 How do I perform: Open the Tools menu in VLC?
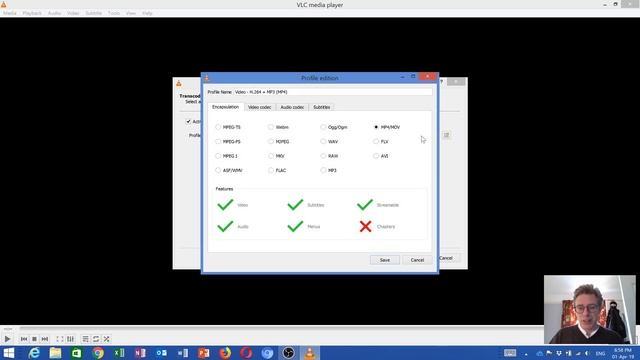pyautogui.click(x=114, y=13)
